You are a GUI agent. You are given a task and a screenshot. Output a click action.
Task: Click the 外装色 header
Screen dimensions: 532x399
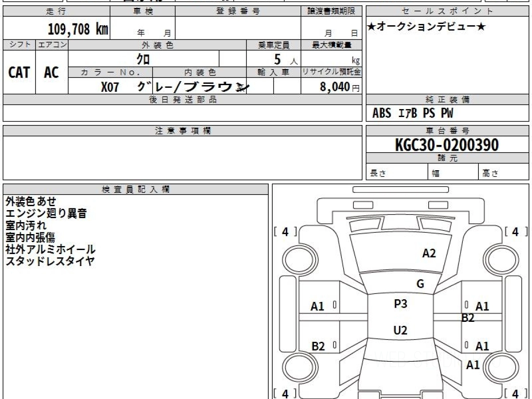click(157, 45)
